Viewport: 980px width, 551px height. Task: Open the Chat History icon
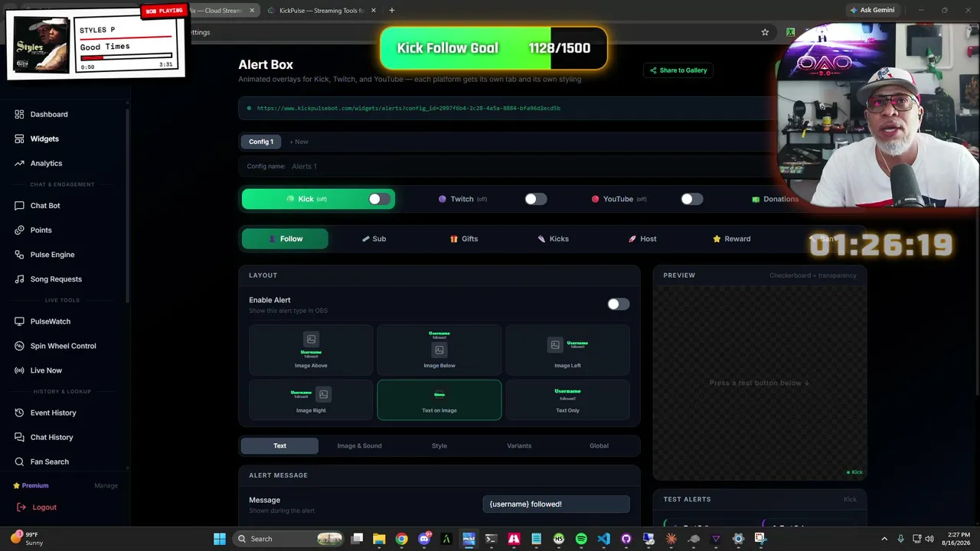click(x=19, y=438)
